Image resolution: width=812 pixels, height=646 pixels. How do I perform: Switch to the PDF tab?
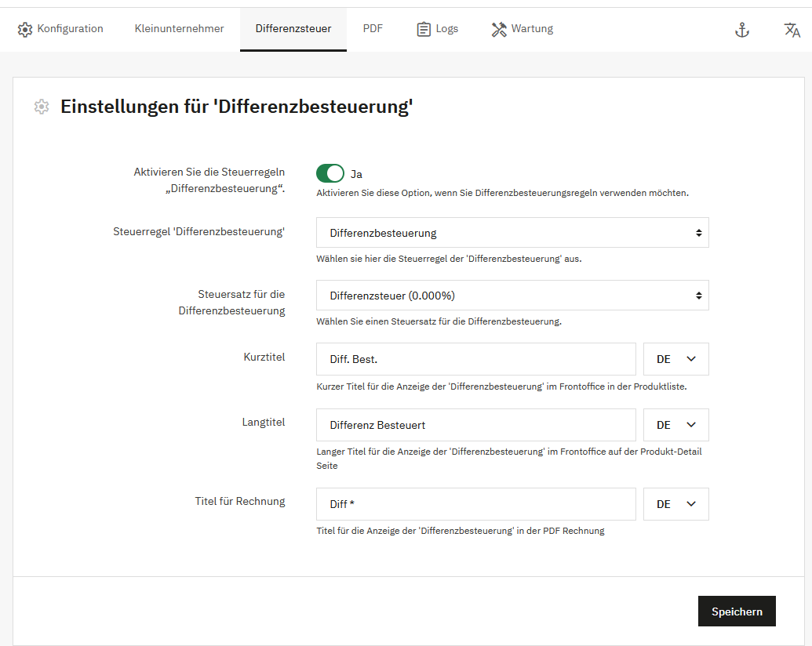(x=373, y=29)
